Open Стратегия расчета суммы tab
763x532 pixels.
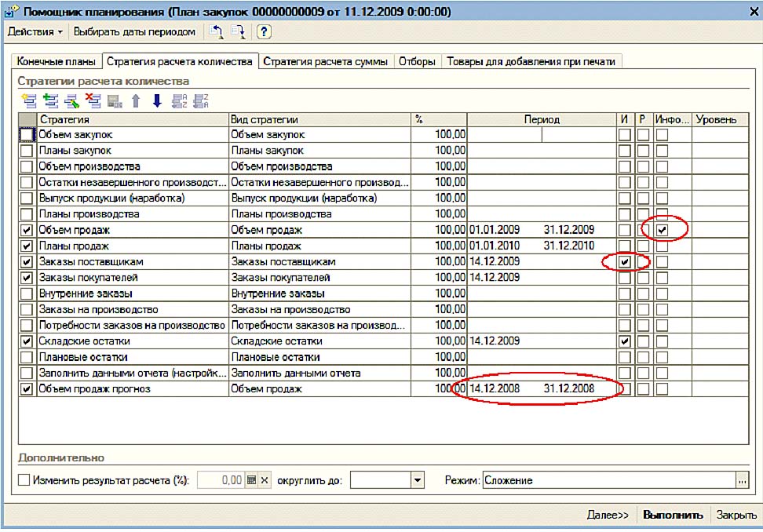tap(326, 61)
